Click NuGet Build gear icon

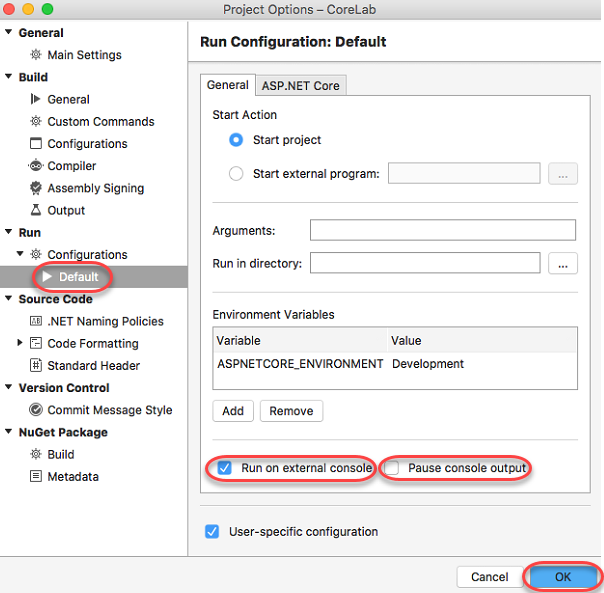[x=36, y=454]
